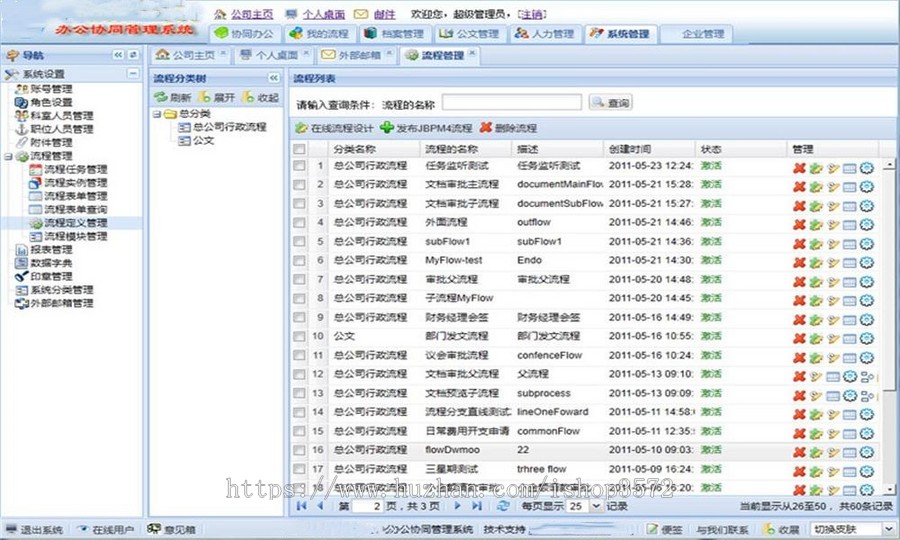Collapse the 导航 navigation panel
This screenshot has height=540, width=900.
[x=118, y=55]
